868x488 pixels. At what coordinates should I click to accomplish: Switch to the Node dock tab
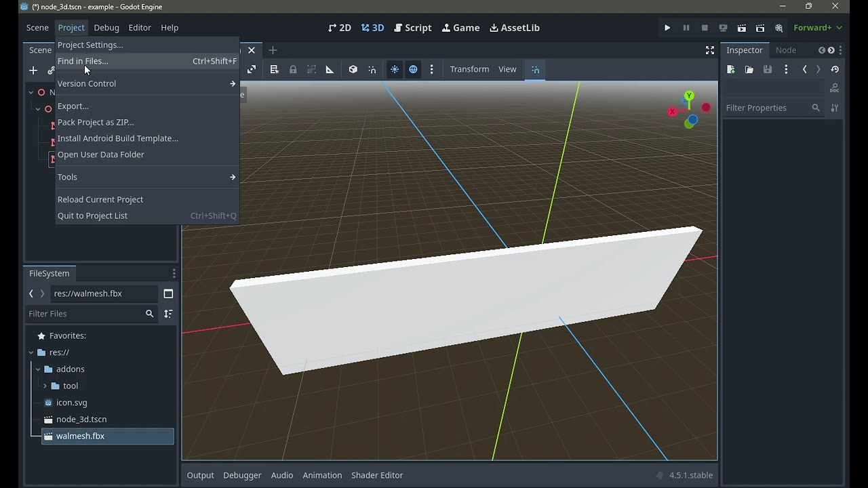click(x=786, y=50)
